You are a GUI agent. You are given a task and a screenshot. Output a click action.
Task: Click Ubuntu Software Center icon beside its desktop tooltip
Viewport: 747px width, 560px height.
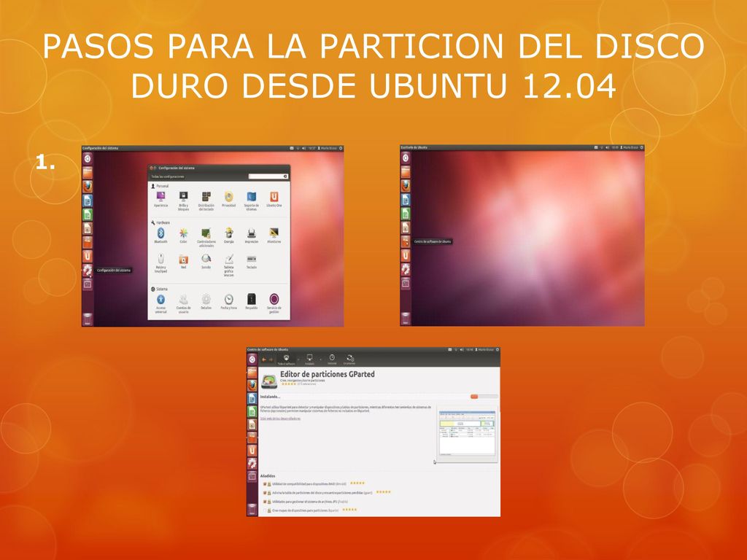(x=406, y=241)
